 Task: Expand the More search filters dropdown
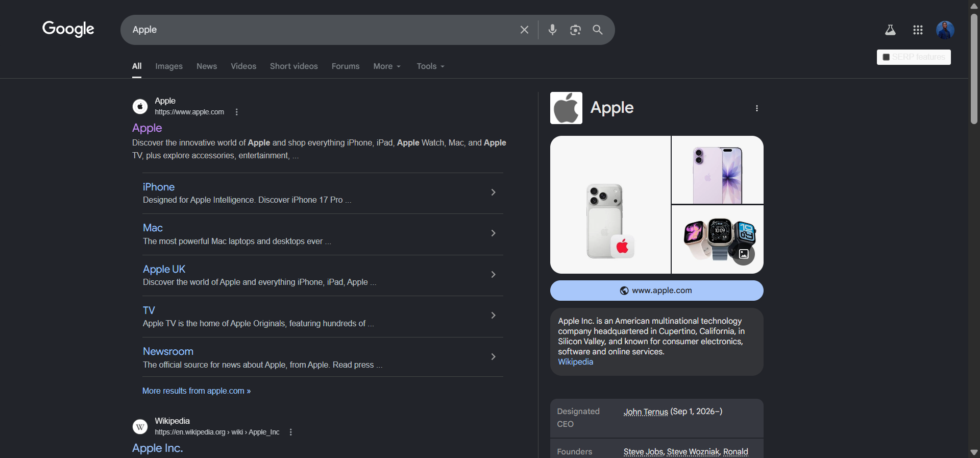point(387,66)
